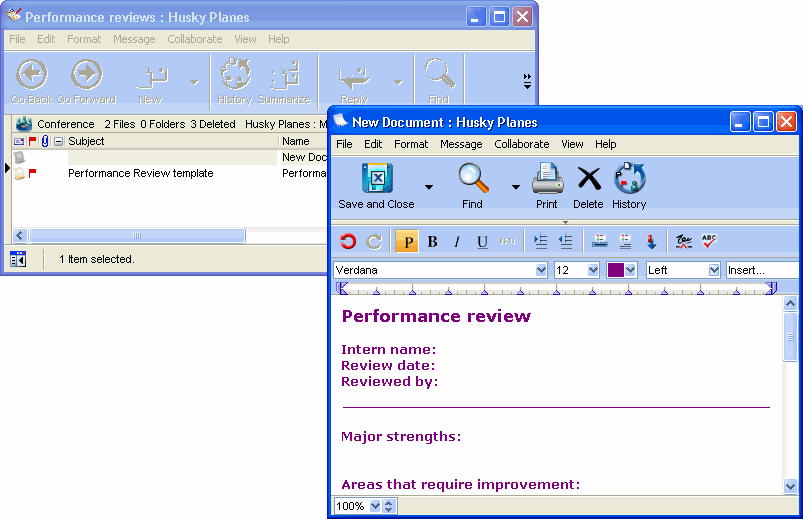The height and width of the screenshot is (519, 803).
Task: Click the purple text color swatch
Action: (616, 270)
